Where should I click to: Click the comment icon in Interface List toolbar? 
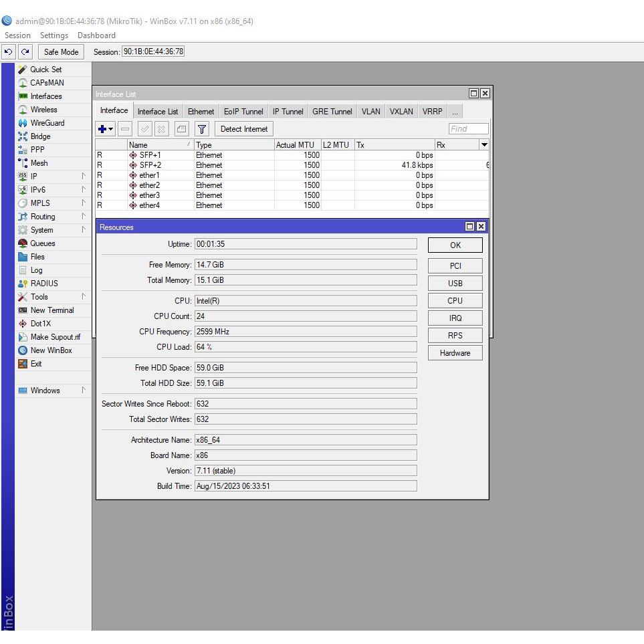[x=182, y=129]
